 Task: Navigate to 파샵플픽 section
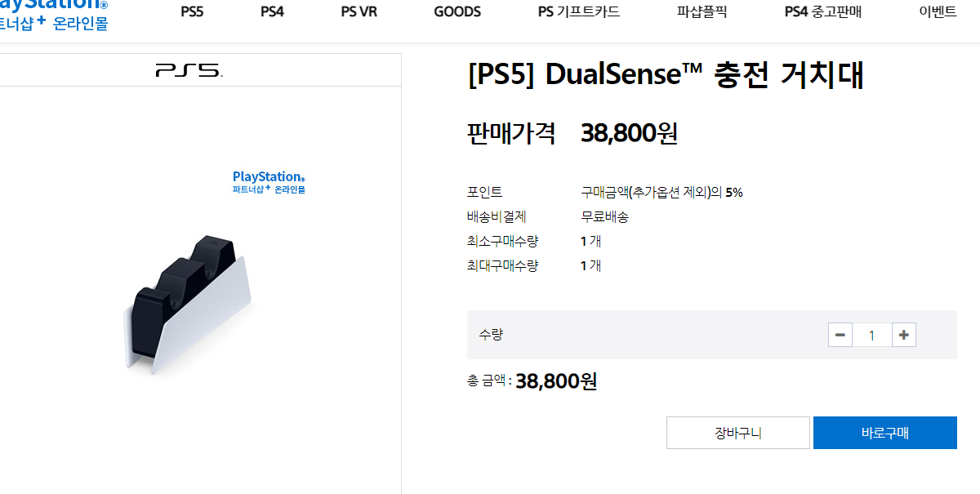pyautogui.click(x=702, y=12)
